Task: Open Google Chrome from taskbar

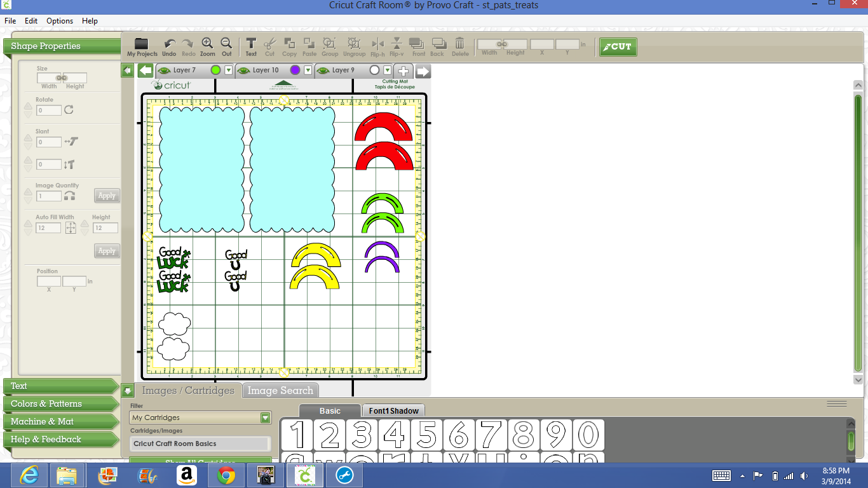Action: tap(226, 475)
